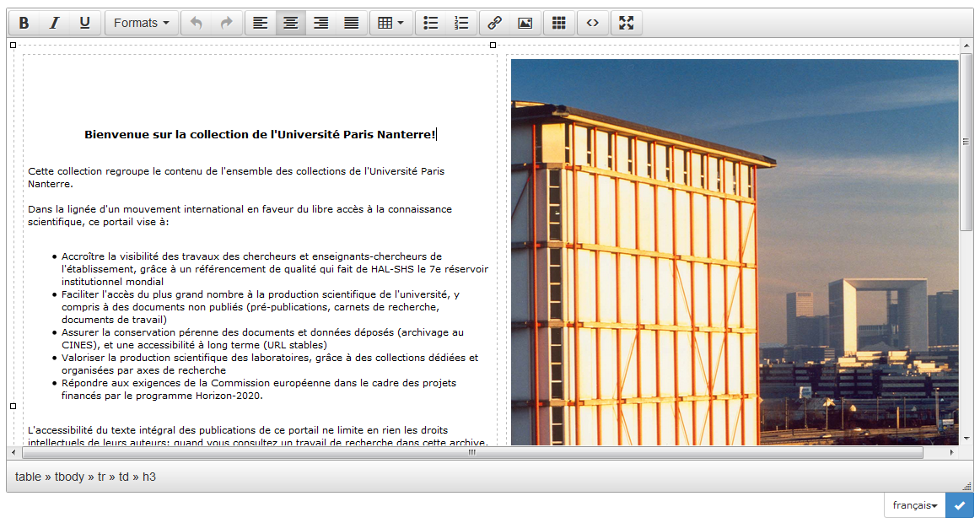This screenshot has height=523, width=980.
Task: Click the building photo in the editor
Action: 735,252
